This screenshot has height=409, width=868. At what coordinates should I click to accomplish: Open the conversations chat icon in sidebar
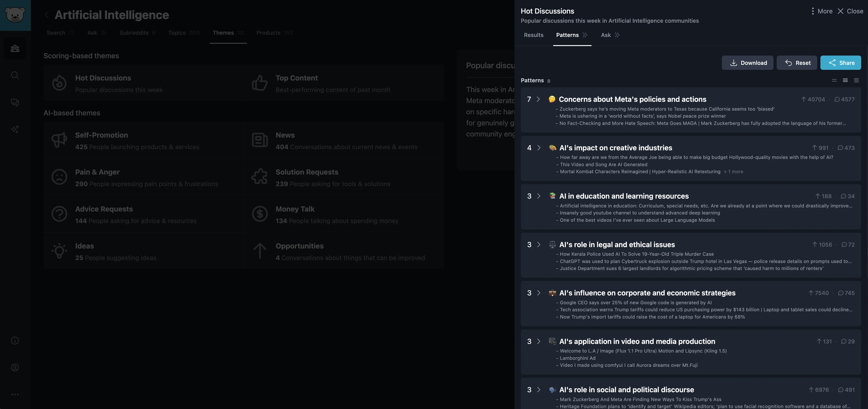15,102
